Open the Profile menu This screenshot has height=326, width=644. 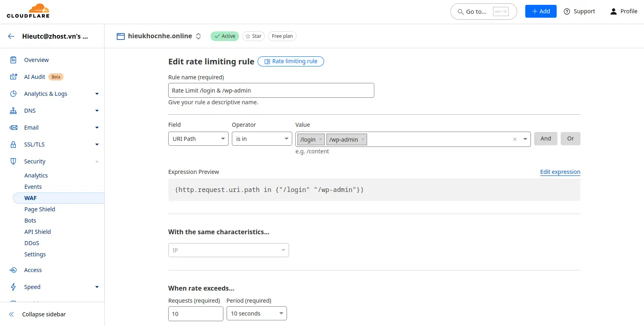[x=623, y=11]
